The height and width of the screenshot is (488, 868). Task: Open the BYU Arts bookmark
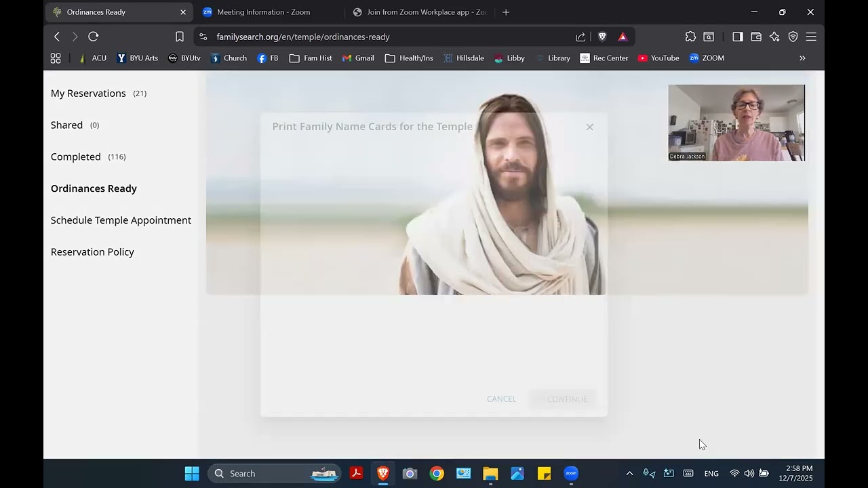point(138,58)
